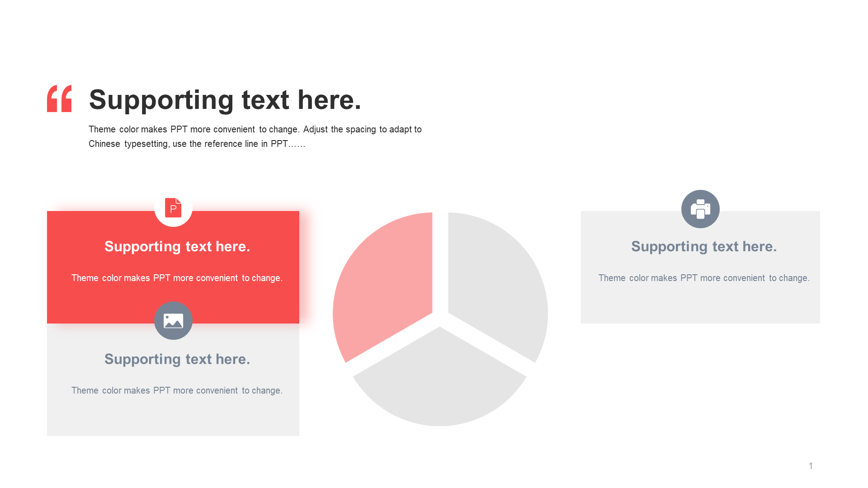Select heading inside the red card
The width and height of the screenshot is (868, 488).
[177, 246]
